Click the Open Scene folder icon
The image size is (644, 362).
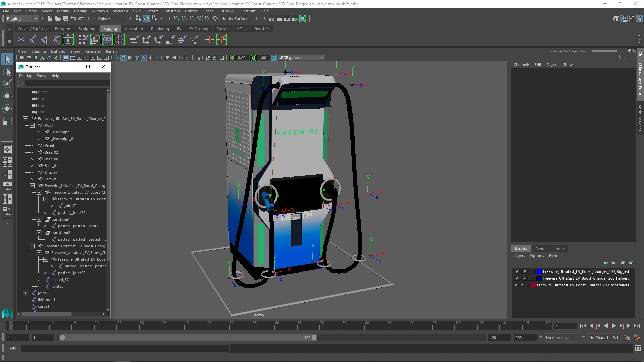click(58, 19)
